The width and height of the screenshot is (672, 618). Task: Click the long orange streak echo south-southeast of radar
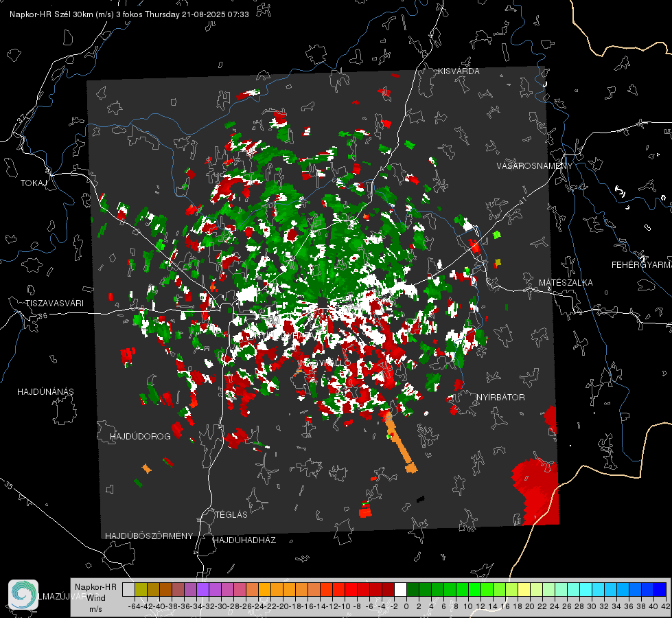coord(399,442)
